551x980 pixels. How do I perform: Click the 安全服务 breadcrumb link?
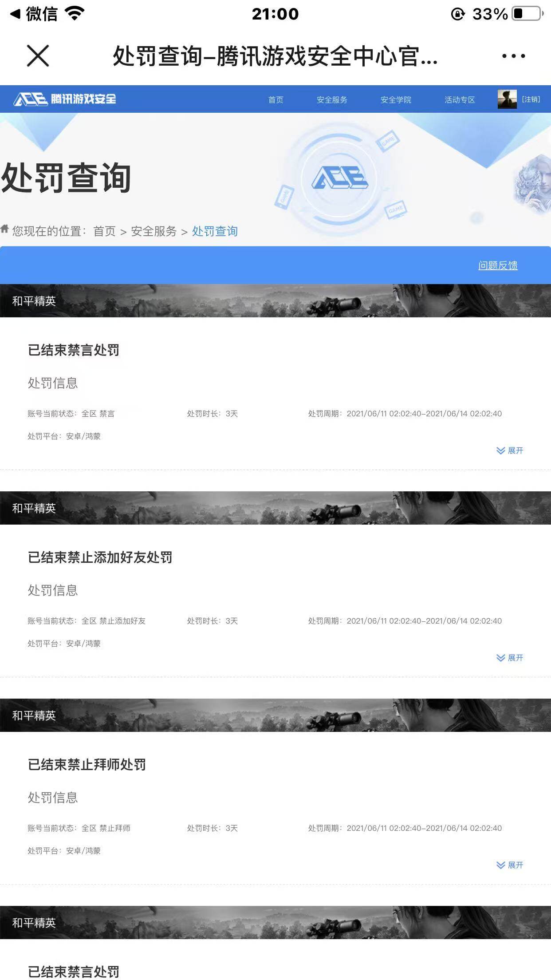153,231
